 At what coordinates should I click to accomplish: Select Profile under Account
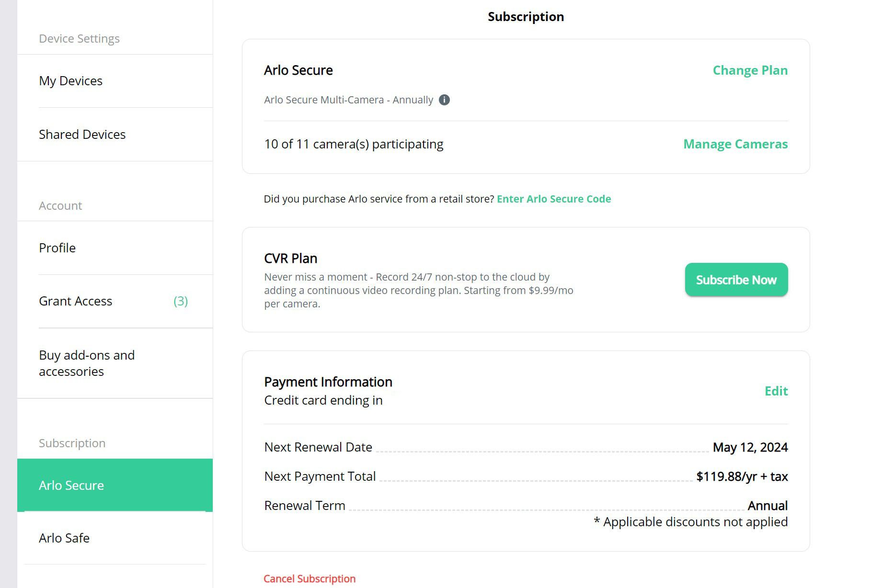(x=57, y=248)
